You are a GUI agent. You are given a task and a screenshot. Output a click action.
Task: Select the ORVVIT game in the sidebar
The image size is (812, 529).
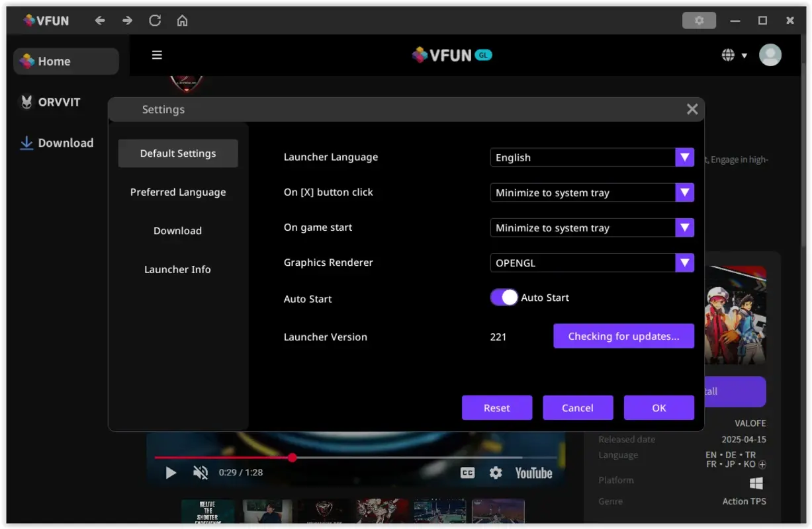click(58, 102)
